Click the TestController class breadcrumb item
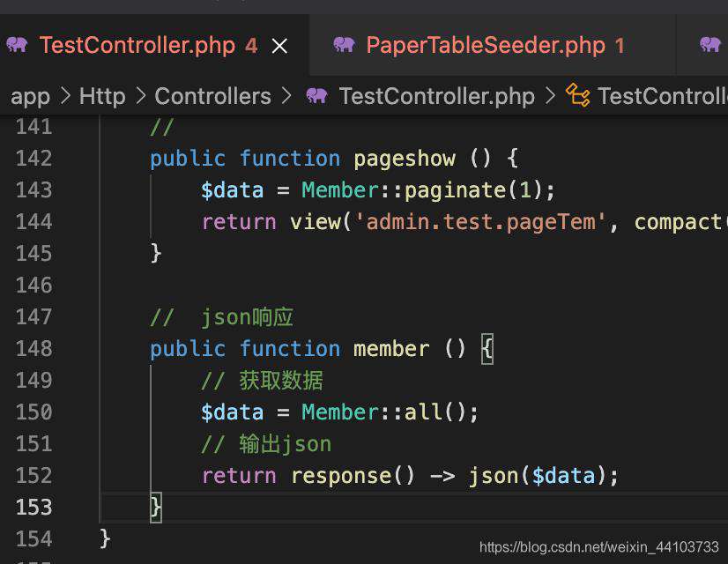The image size is (728, 564). click(x=663, y=96)
